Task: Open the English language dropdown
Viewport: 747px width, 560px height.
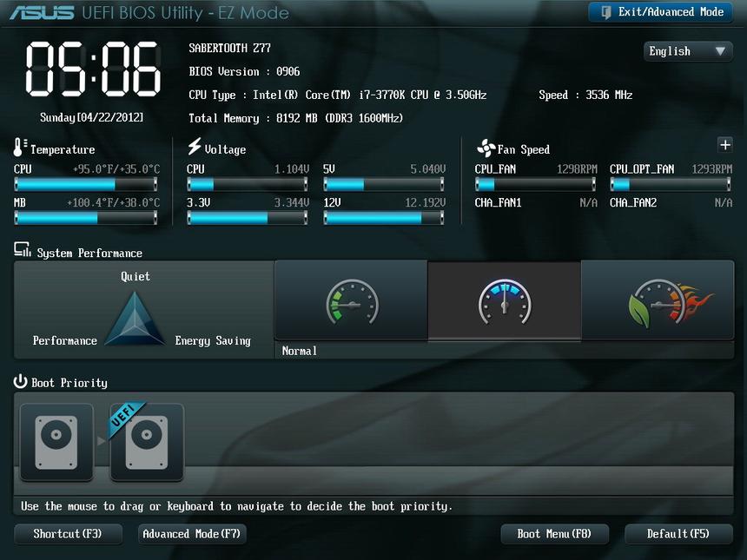Action: coord(687,51)
